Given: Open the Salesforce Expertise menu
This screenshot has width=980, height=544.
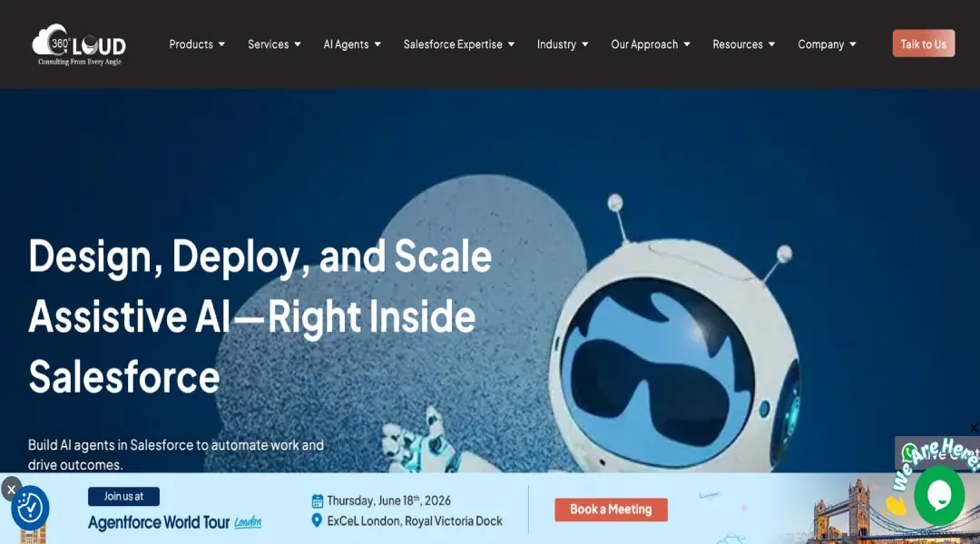Looking at the screenshot, I should (x=453, y=44).
